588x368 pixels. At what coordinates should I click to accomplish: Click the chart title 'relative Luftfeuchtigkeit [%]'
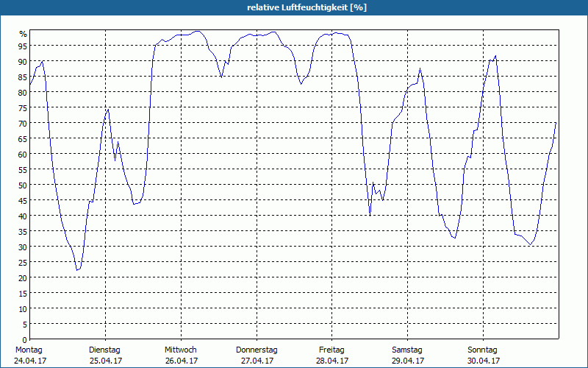(306, 7)
